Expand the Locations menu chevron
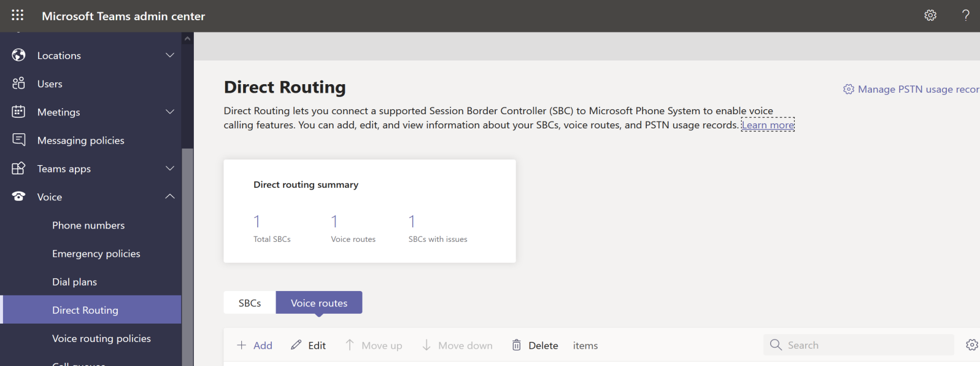The width and height of the screenshot is (980, 366). point(170,55)
